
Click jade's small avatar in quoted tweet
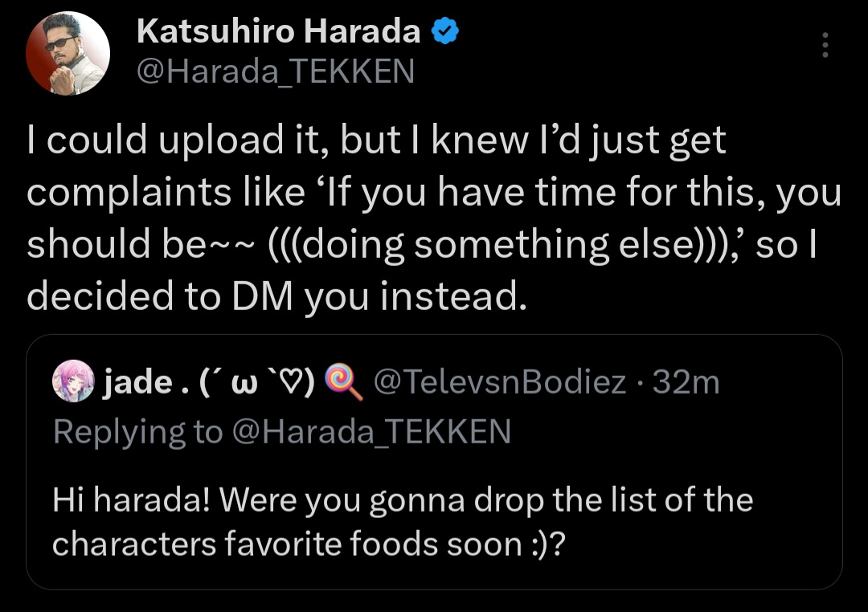coord(73,381)
